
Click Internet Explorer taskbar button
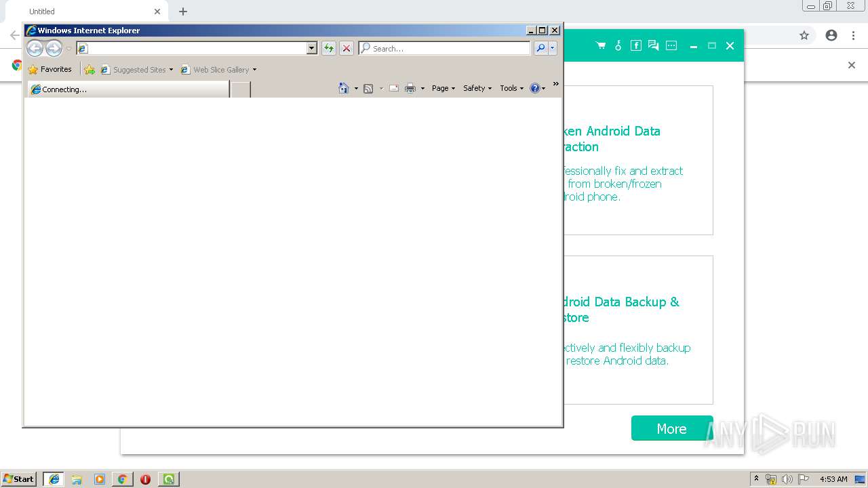[54, 479]
